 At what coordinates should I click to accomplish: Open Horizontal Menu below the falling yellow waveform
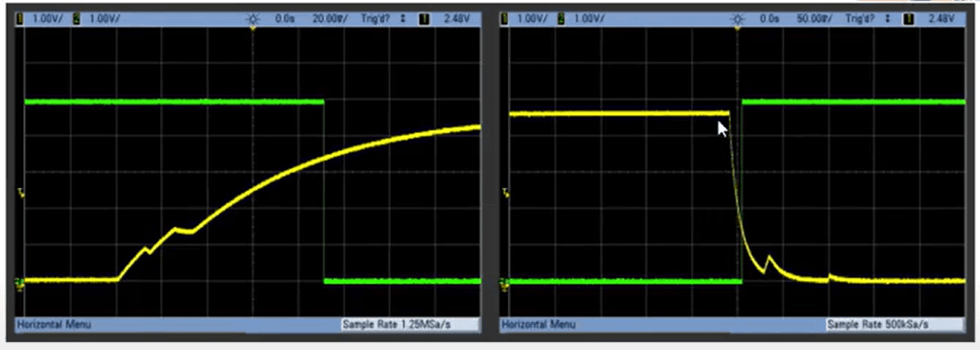(x=539, y=325)
